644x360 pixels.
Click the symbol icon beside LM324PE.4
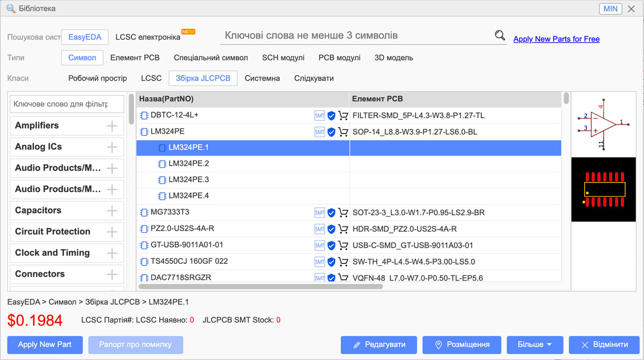pos(162,196)
